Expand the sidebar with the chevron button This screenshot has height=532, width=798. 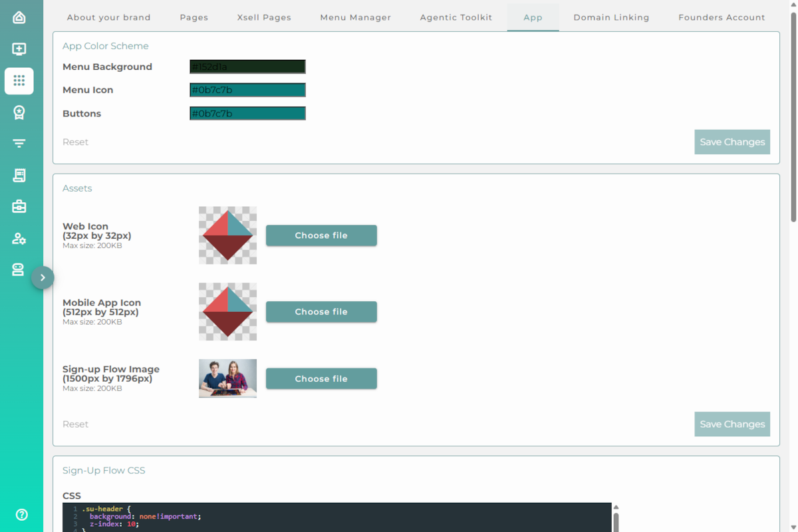(43, 277)
